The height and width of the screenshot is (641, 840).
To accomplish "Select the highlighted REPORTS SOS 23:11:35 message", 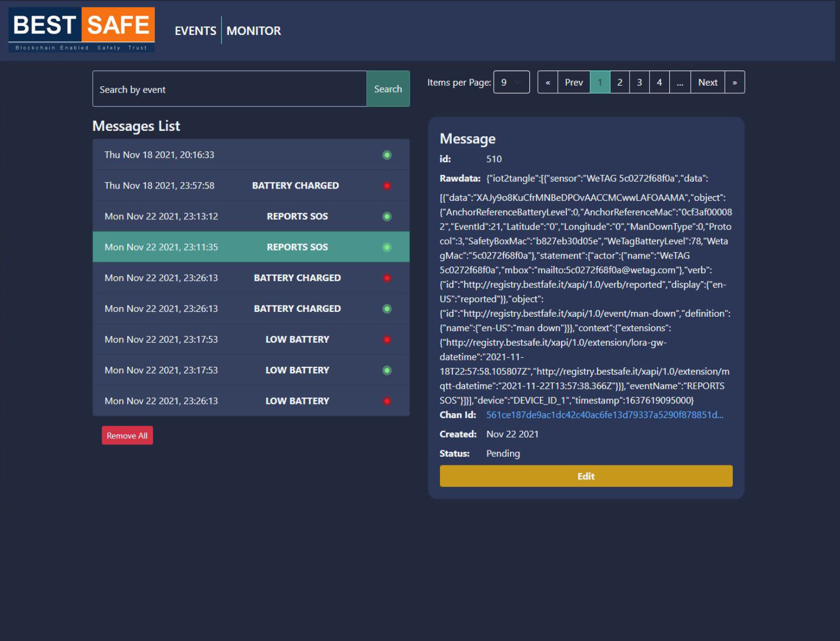I will (x=251, y=247).
